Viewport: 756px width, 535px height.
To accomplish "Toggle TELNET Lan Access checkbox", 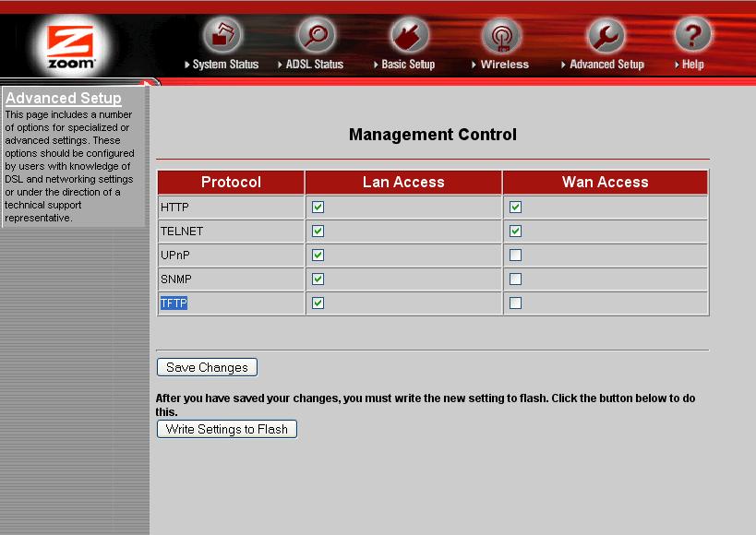I will pyautogui.click(x=318, y=232).
